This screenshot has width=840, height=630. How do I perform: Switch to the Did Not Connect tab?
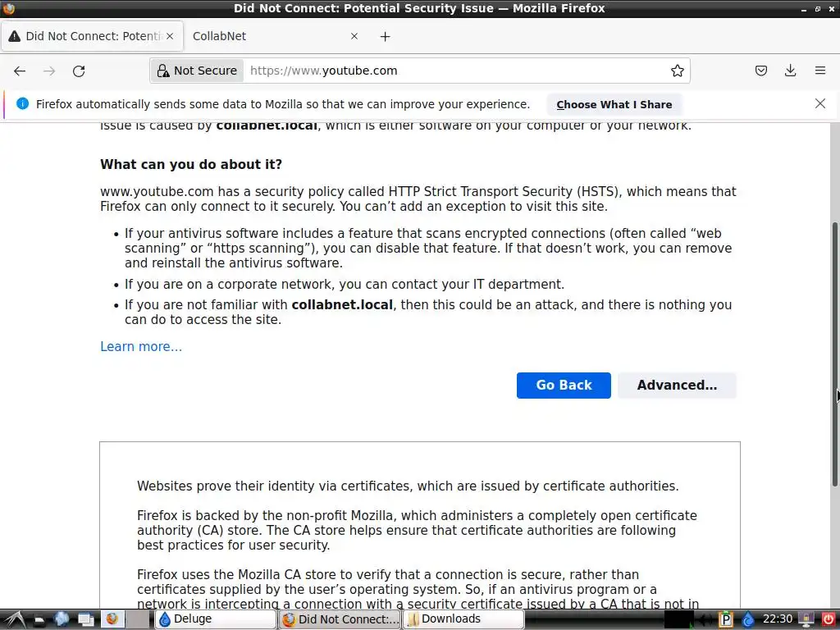pyautogui.click(x=92, y=36)
